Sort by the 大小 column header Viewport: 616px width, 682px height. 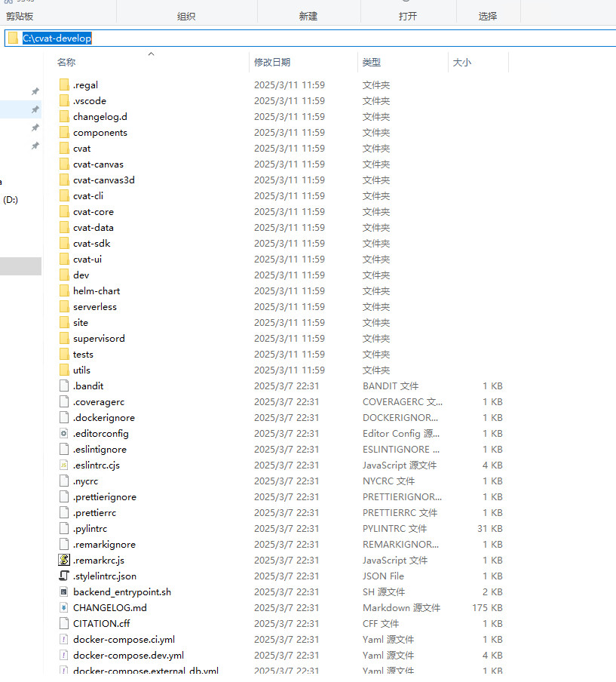click(x=461, y=62)
